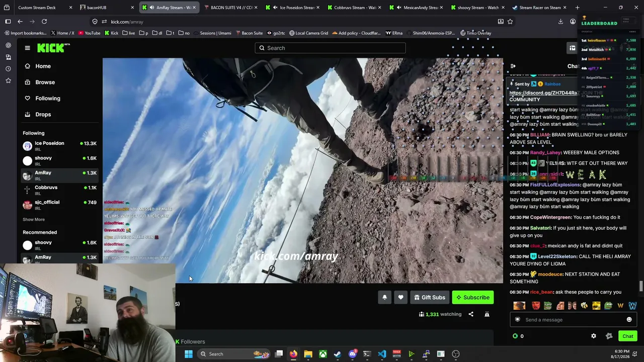The height and width of the screenshot is (362, 644).
Task: Click the chat puzzle icon beside the gear
Action: coord(609,336)
